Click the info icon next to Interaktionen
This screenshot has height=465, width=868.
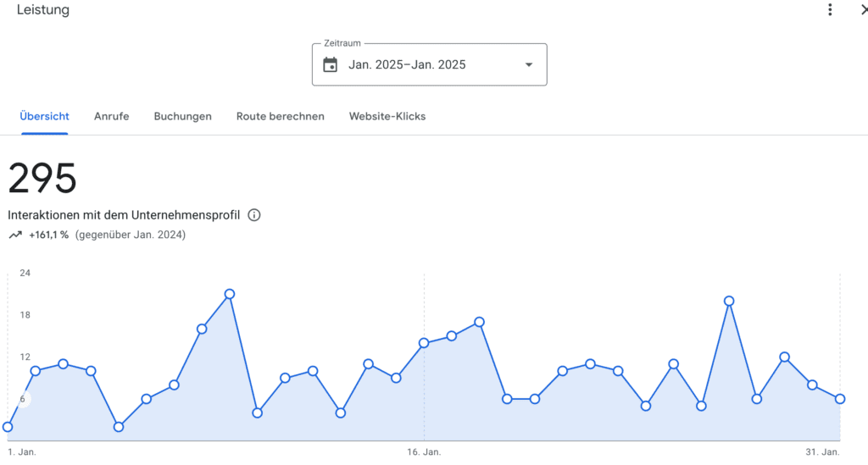pyautogui.click(x=254, y=215)
